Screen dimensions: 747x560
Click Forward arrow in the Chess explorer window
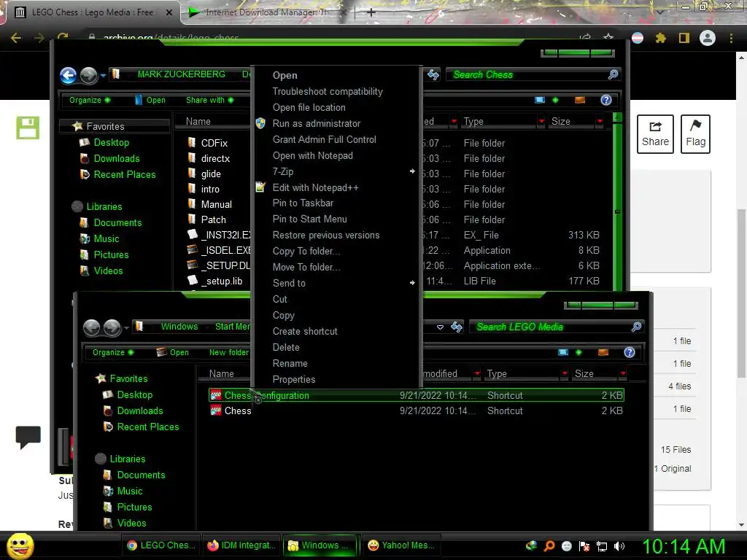coord(88,75)
